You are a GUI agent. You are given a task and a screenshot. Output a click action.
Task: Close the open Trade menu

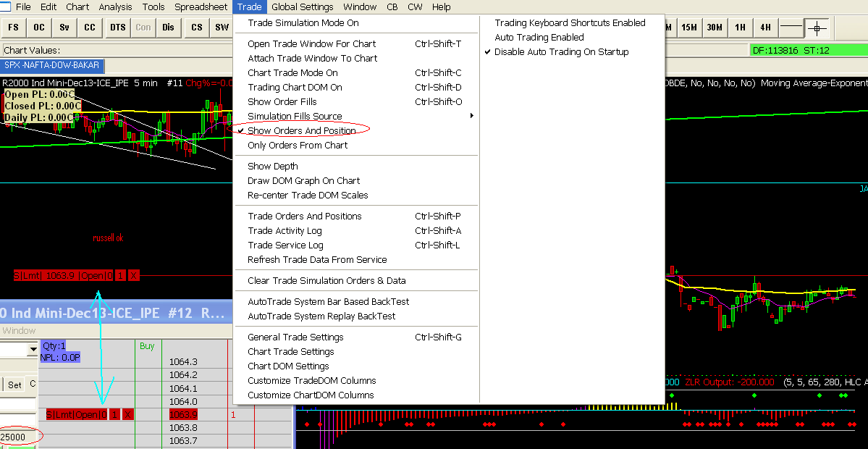click(x=250, y=7)
